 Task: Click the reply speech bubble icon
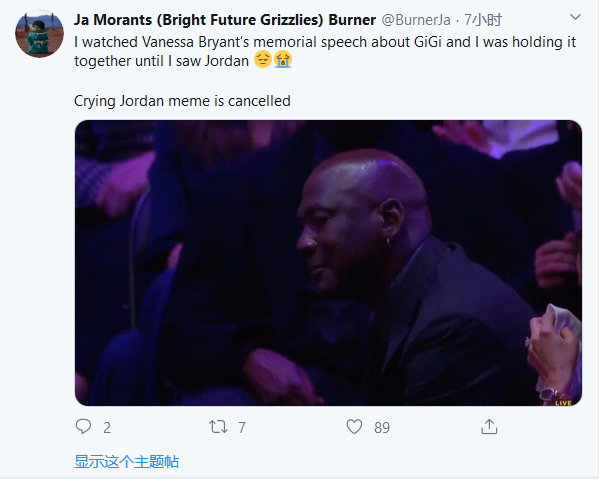pyautogui.click(x=84, y=427)
